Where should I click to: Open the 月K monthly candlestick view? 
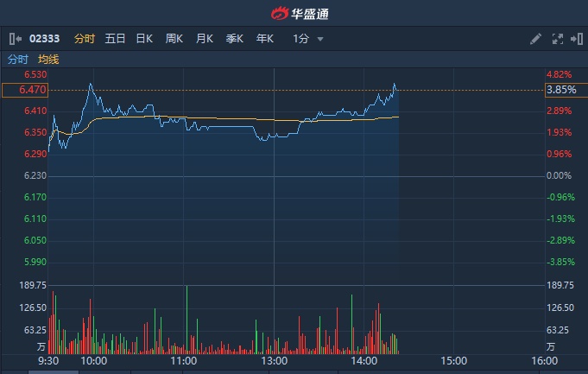tap(204, 39)
